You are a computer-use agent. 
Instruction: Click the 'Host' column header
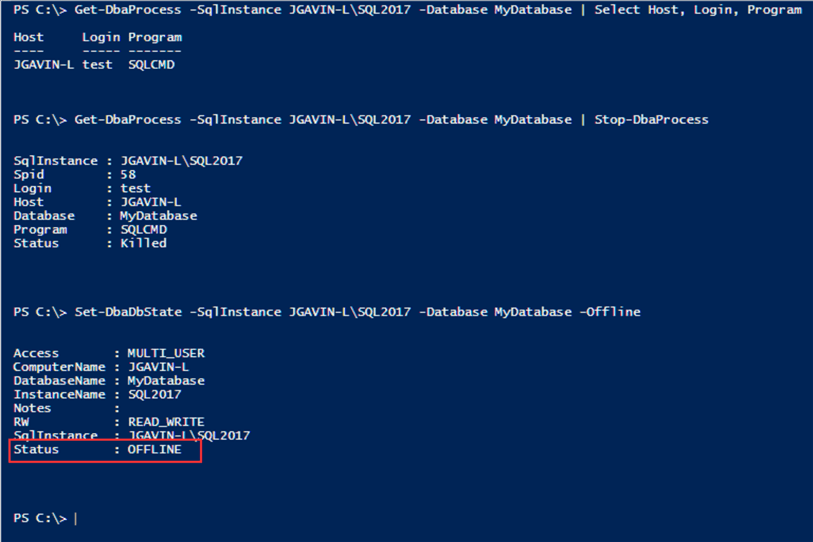pos(29,37)
